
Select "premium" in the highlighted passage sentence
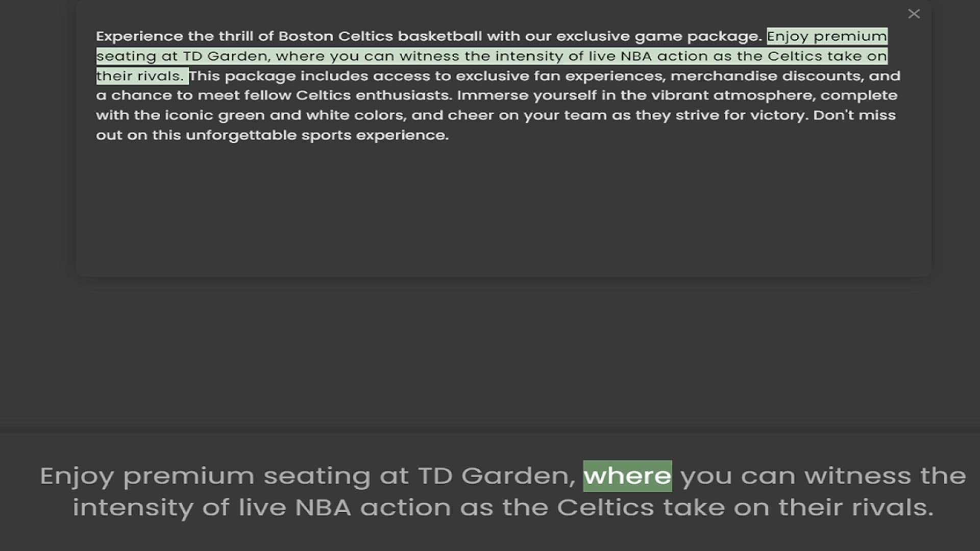[x=850, y=37]
